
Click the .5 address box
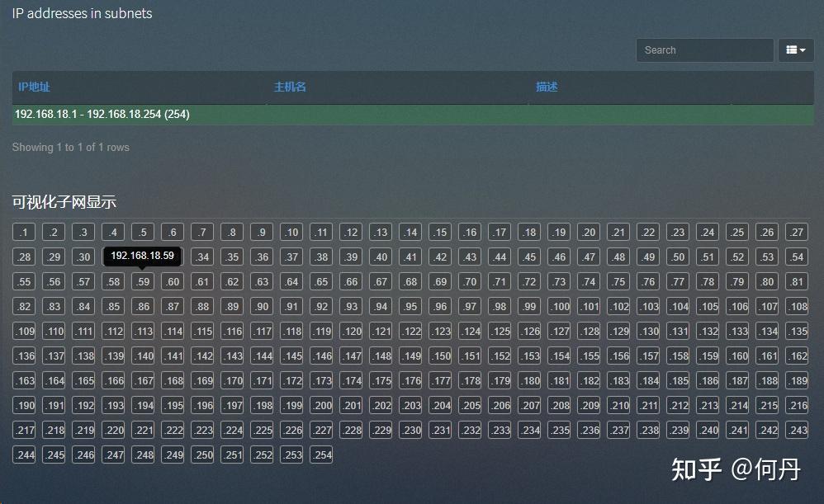(143, 232)
